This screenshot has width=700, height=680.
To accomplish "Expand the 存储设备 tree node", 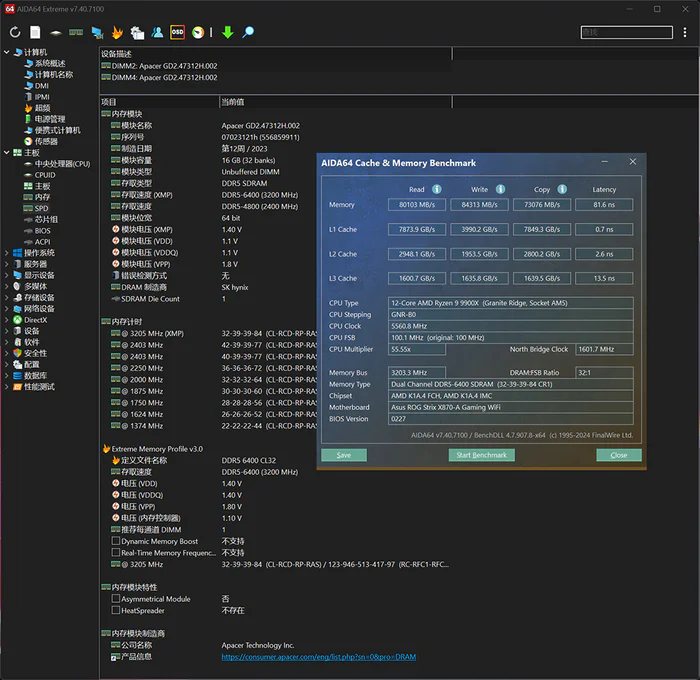I will pos(6,297).
